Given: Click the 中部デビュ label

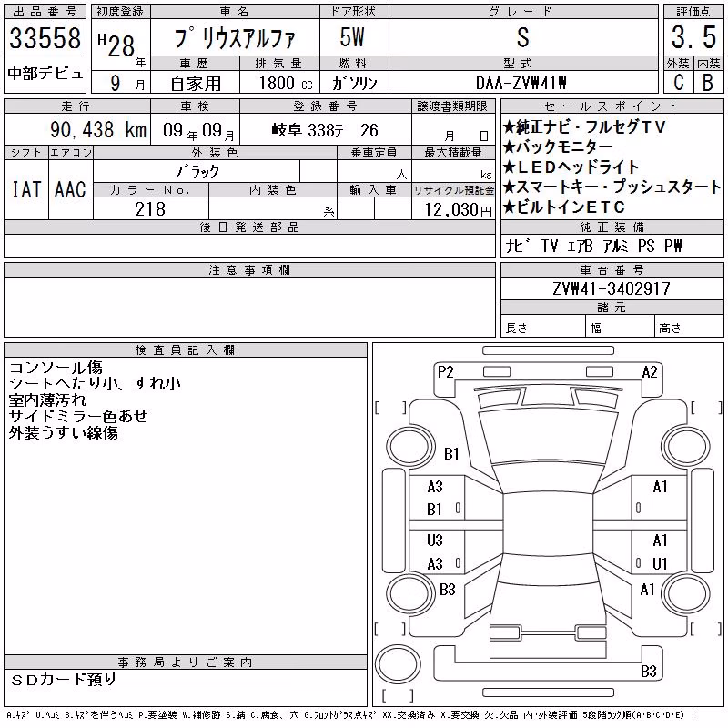Looking at the screenshot, I should point(45,74).
